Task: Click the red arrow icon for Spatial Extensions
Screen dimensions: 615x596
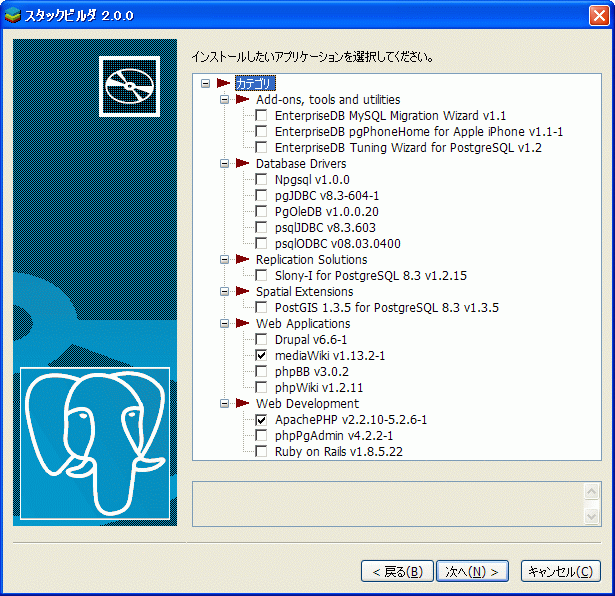Action: (242, 291)
